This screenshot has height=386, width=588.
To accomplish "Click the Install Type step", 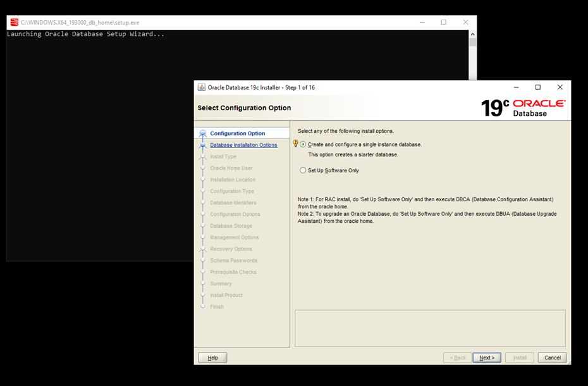I will pos(223,156).
